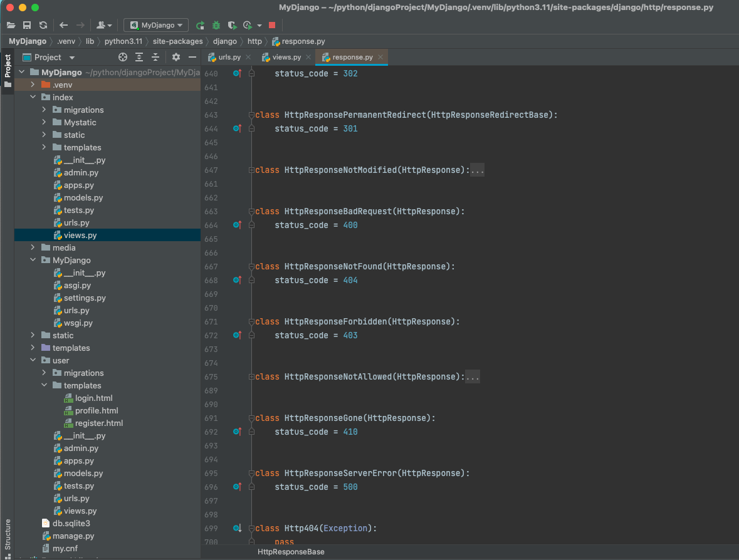Click Expand All in Project panel
Viewport: 739px width, 560px height.
pos(139,57)
